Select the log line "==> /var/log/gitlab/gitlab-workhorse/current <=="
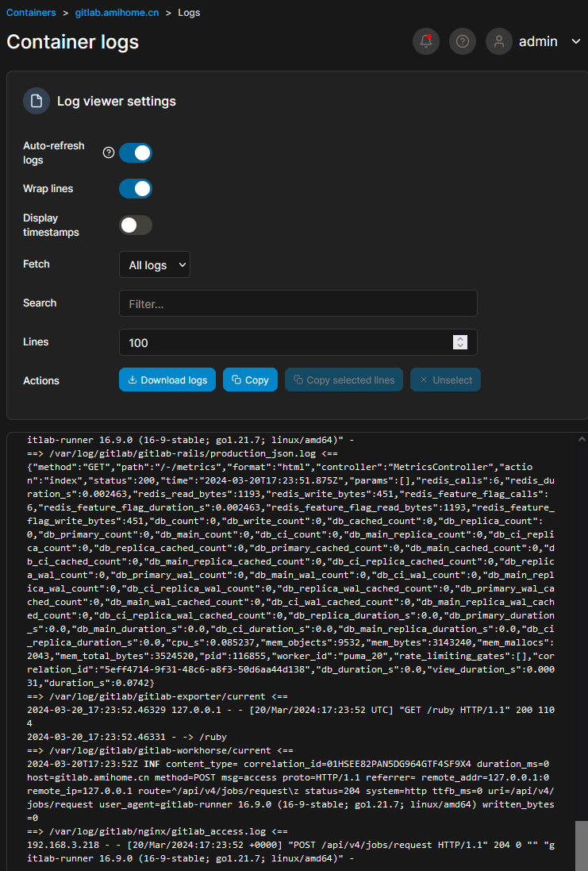The width and height of the screenshot is (588, 871). pos(160,750)
